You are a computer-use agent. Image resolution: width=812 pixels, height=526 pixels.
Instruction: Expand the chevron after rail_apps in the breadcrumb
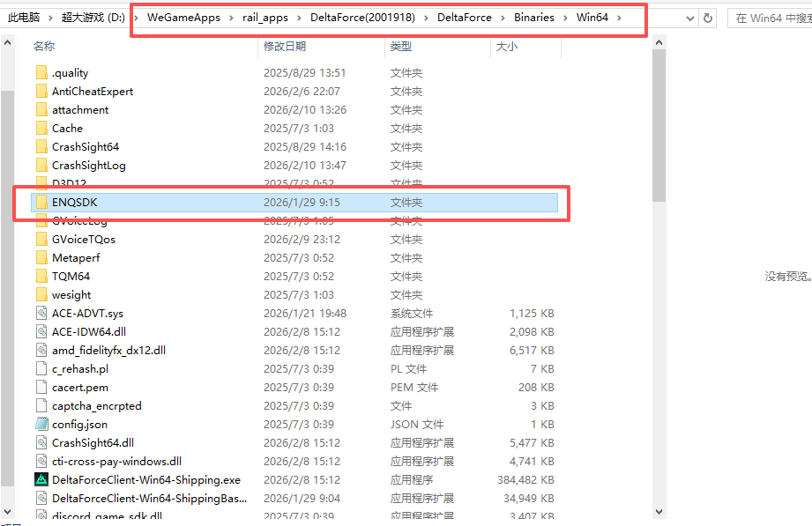tap(300, 18)
